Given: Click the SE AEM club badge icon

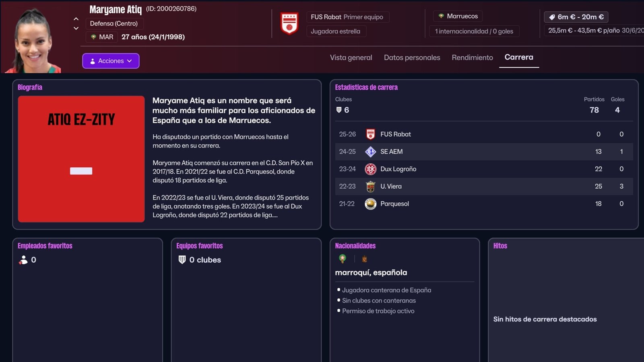Looking at the screenshot, I should 370,152.
